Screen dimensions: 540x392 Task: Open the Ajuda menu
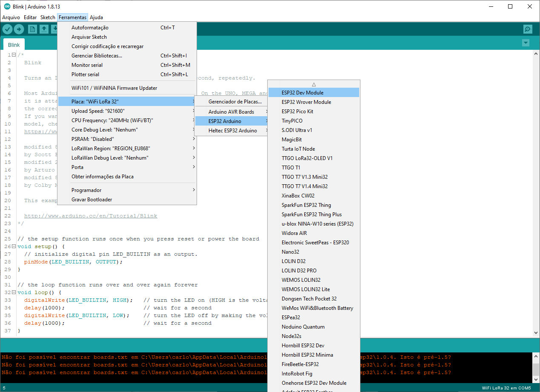tap(96, 17)
